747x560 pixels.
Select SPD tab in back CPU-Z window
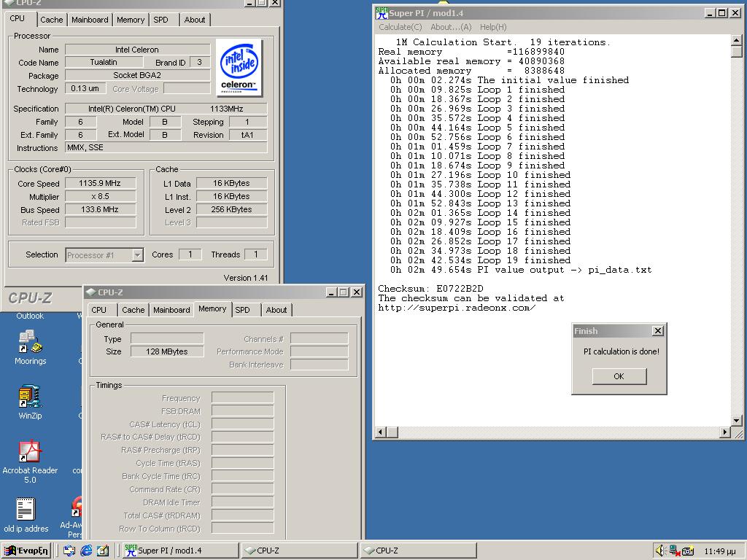coord(160,20)
